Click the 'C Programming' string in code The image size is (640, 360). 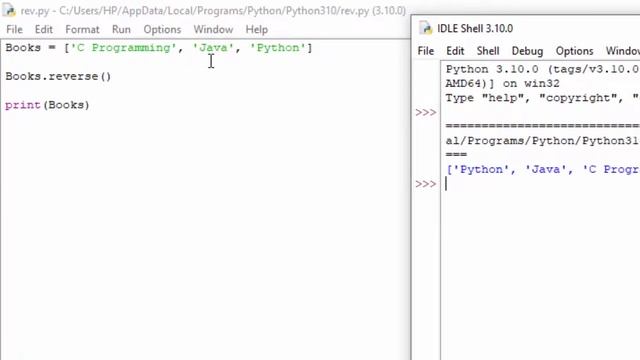pyautogui.click(x=124, y=48)
